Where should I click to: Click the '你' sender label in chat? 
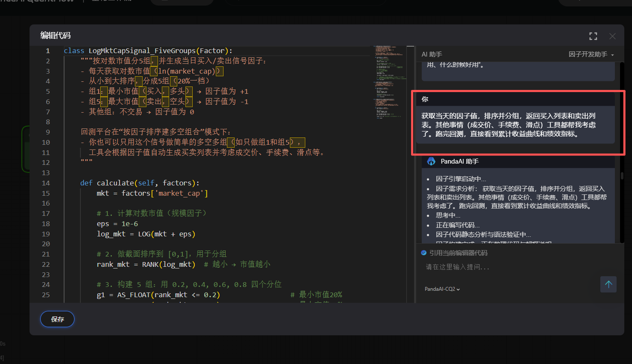425,99
